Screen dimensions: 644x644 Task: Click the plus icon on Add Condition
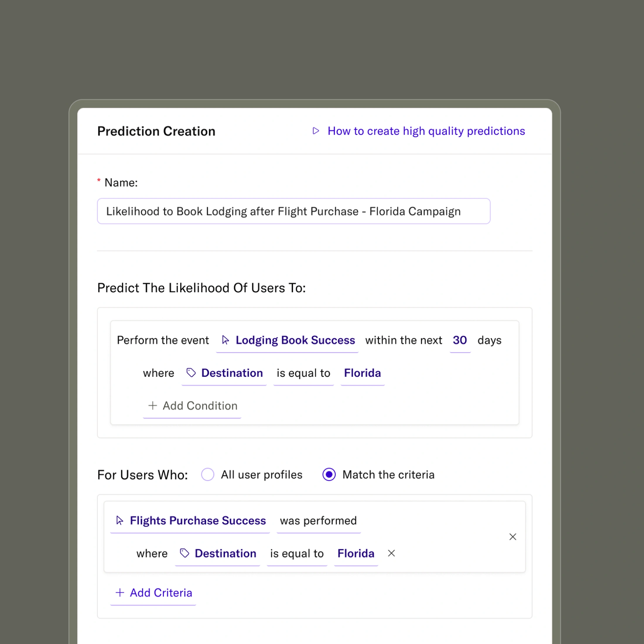(153, 406)
